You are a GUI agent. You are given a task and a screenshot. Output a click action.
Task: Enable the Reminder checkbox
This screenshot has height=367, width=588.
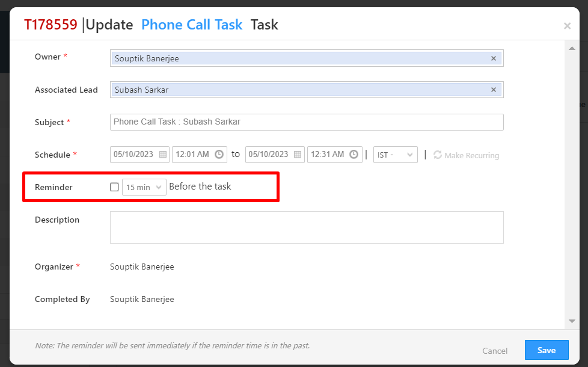tap(114, 187)
